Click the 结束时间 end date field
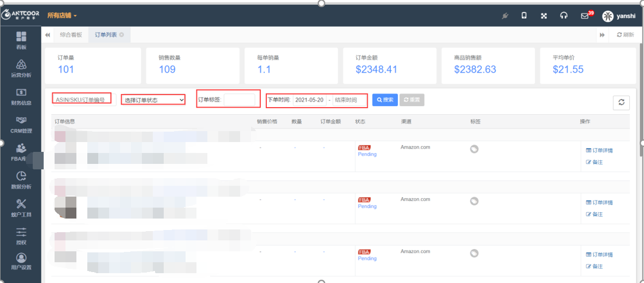The height and width of the screenshot is (283, 644). (x=349, y=100)
